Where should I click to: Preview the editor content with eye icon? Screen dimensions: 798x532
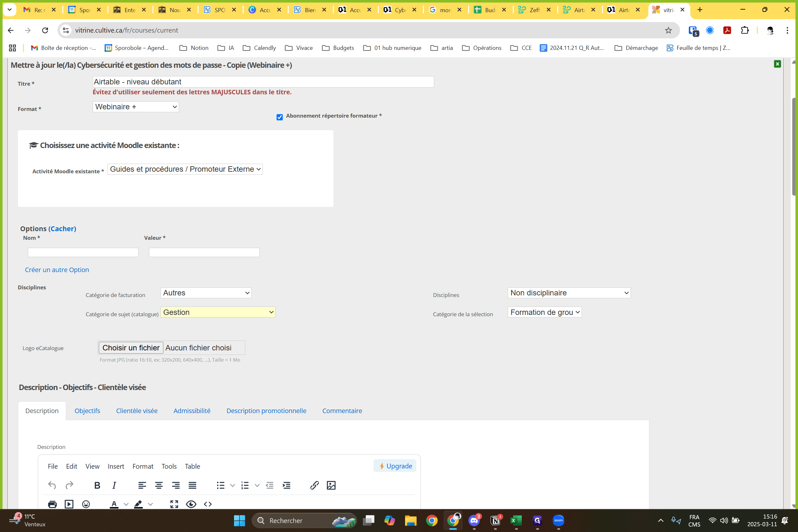[191, 504]
